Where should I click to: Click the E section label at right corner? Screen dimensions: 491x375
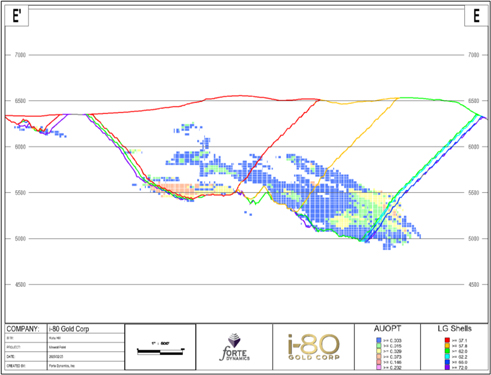[x=477, y=16]
